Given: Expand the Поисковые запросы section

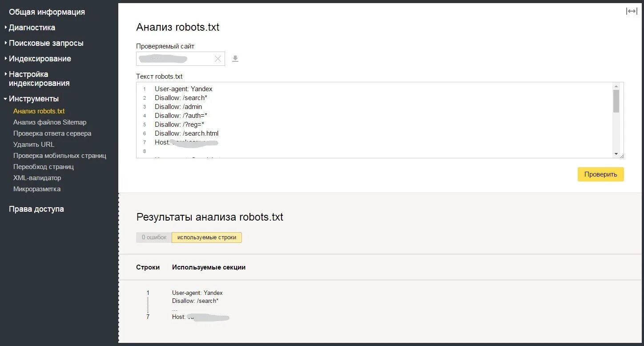Looking at the screenshot, I should (46, 43).
